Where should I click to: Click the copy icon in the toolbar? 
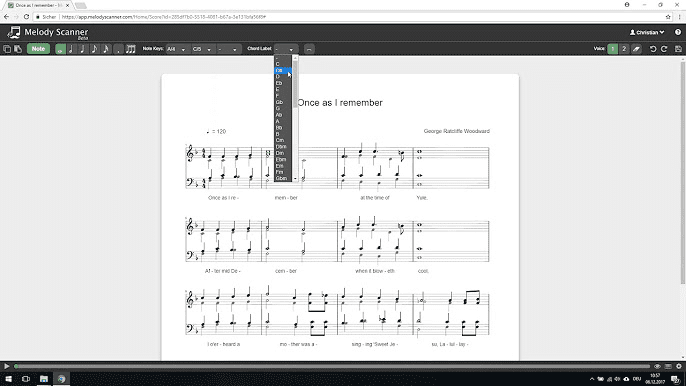click(7, 49)
